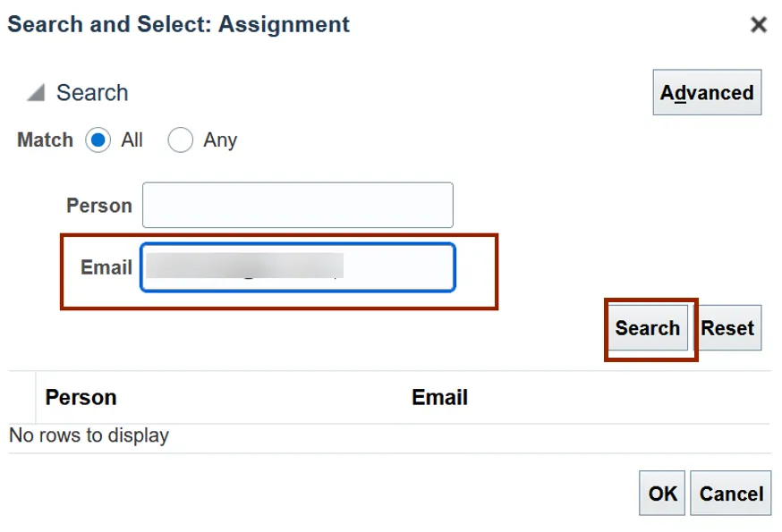Screen dimensions: 782x532
Task: Cancel the assignment search dialog
Action: pyautogui.click(x=731, y=494)
